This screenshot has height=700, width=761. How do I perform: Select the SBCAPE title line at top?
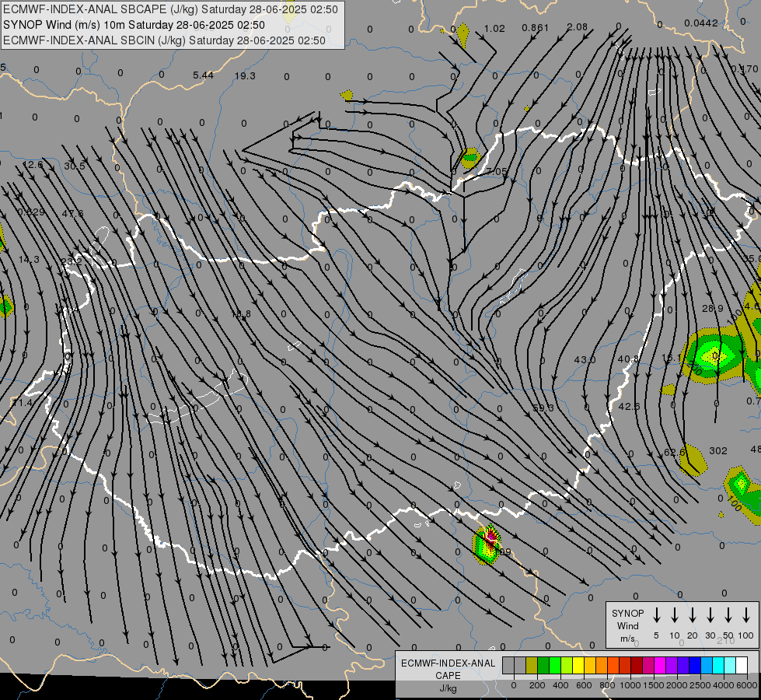170,9
